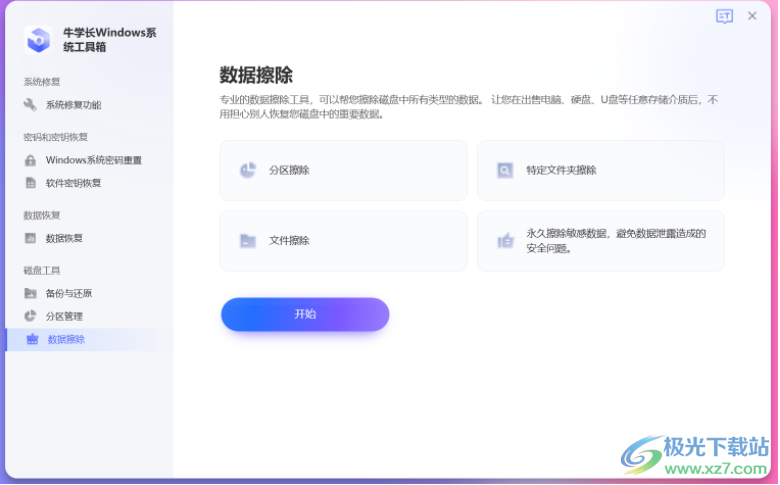780x485 pixels.
Task: Click the search icon in 特定文件夹擦除 card
Action: pyautogui.click(x=505, y=171)
